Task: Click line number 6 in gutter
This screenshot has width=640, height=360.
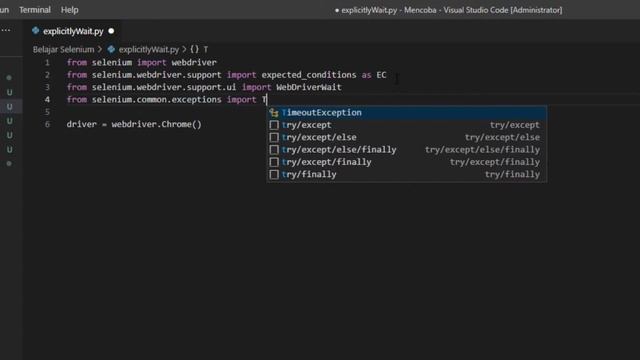Action: pos(47,124)
